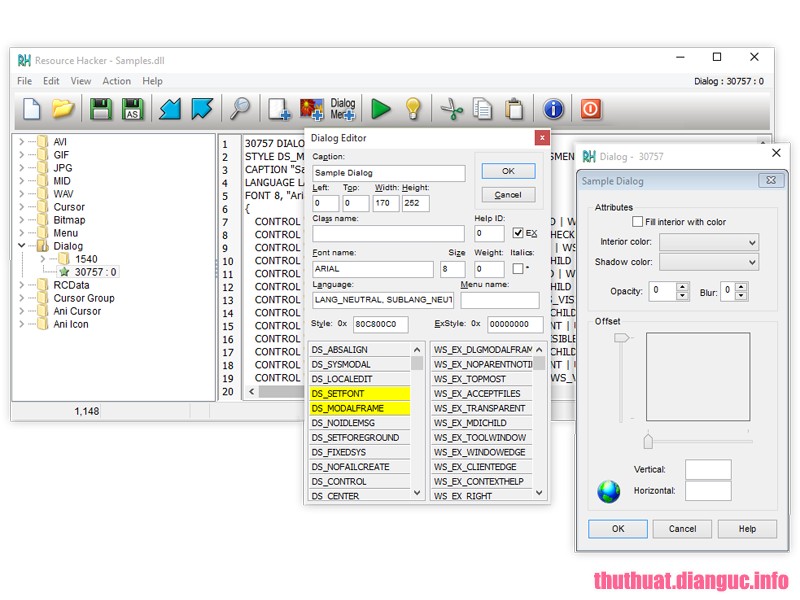This screenshot has width=800, height=600.
Task: Click the Paste clipboard icon
Action: (514, 109)
